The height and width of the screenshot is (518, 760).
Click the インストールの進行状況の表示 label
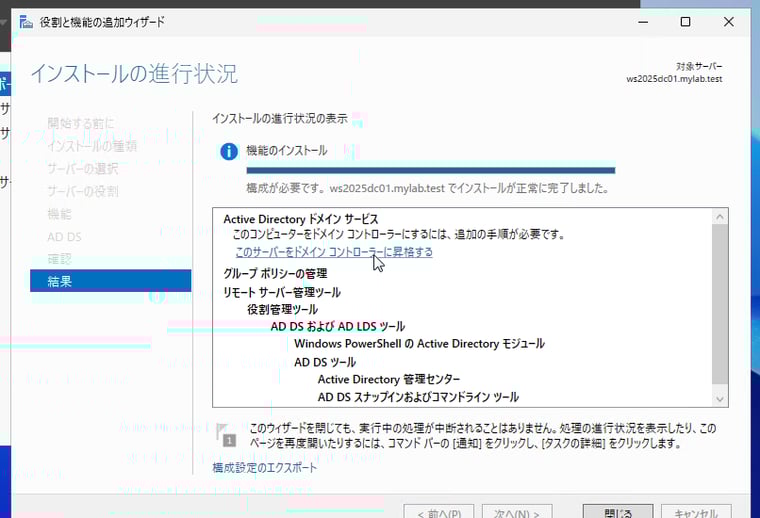click(x=280, y=118)
